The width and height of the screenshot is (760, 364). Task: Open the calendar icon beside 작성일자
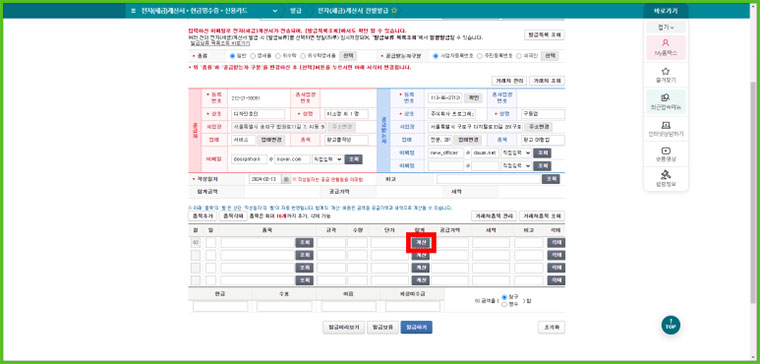point(285,179)
